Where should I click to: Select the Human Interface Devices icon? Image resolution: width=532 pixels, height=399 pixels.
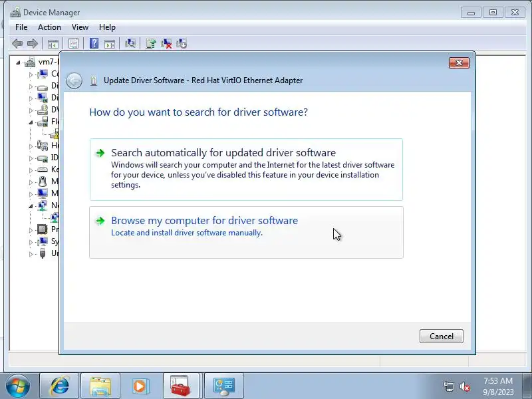click(x=43, y=146)
